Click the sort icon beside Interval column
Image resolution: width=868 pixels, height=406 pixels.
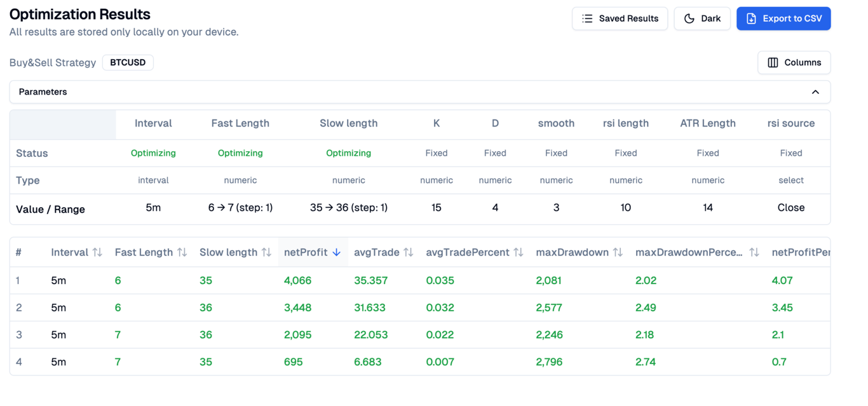pyautogui.click(x=97, y=252)
